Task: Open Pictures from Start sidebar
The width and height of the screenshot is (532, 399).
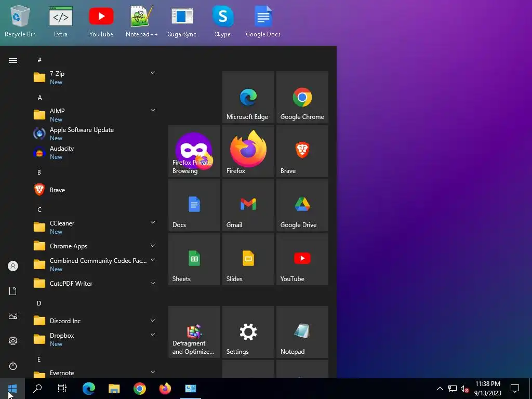Action: point(13,316)
